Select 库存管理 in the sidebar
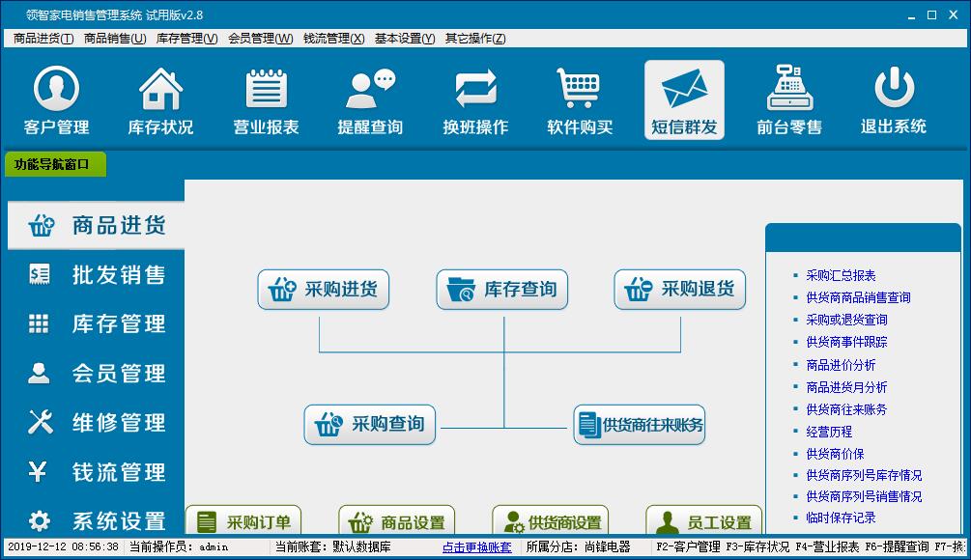Viewport: 971px width, 560px height. click(x=96, y=323)
